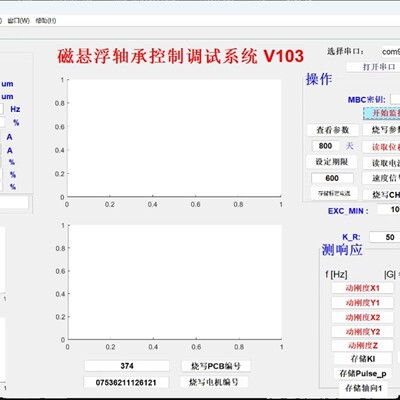Click the small button below the 600 field

coord(334,193)
